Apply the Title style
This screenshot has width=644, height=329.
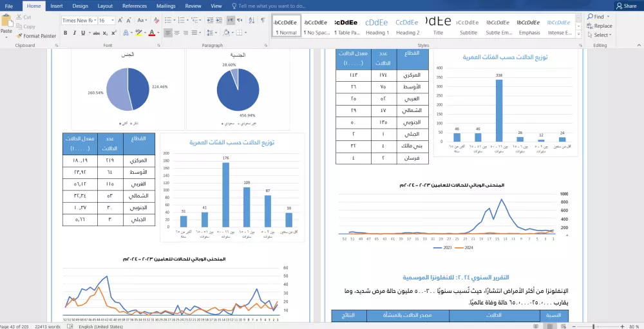coord(438,26)
